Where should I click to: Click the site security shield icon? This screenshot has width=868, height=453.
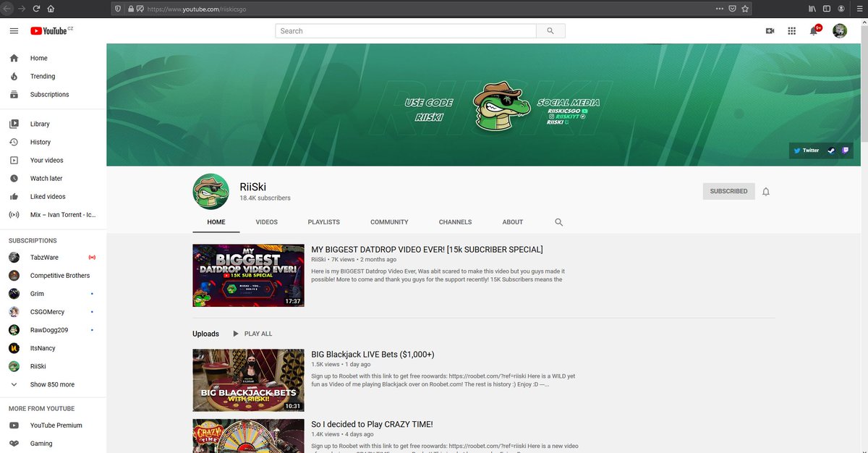tap(118, 9)
